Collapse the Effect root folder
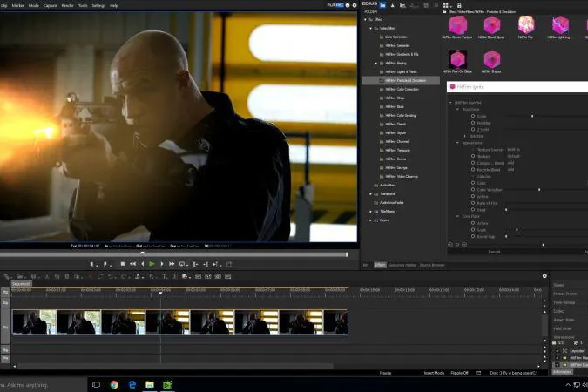Screen dimensions: 588x392 click(365, 19)
